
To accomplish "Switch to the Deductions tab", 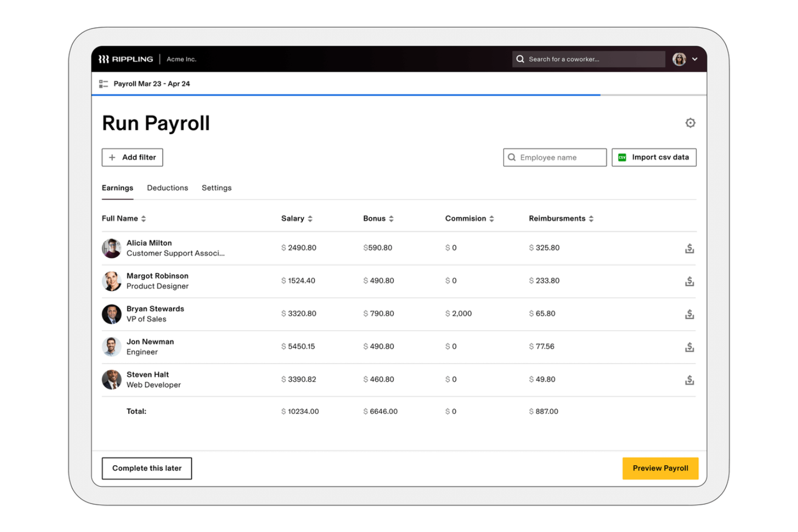I will (x=167, y=188).
